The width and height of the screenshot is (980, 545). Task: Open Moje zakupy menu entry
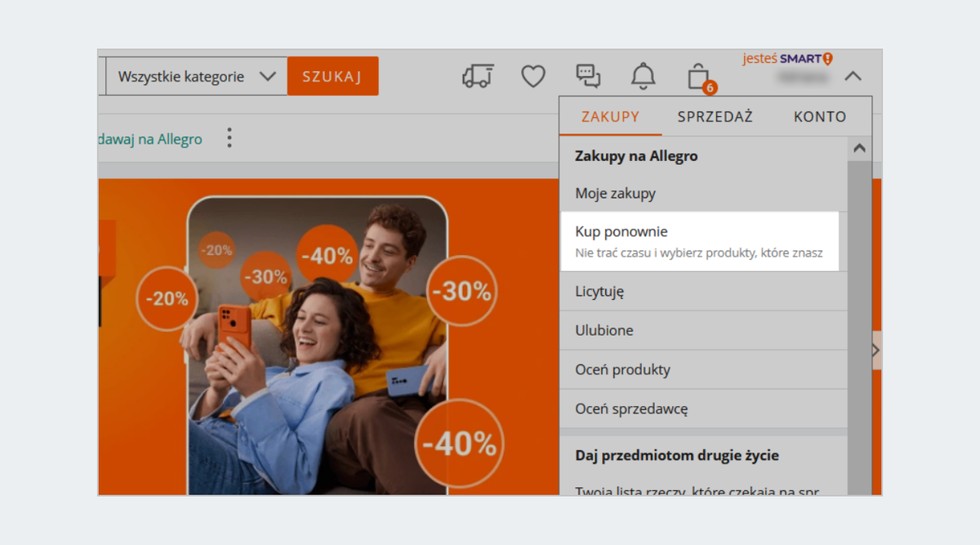703,194
